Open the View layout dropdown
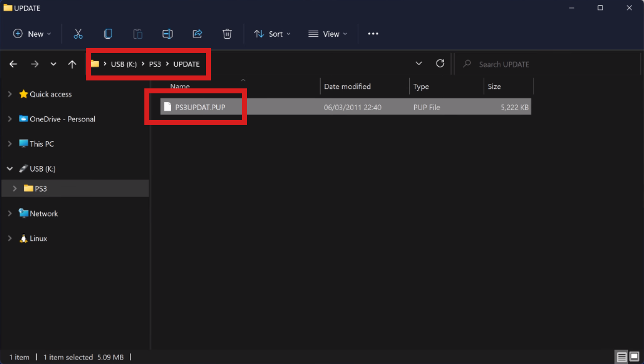 point(327,34)
